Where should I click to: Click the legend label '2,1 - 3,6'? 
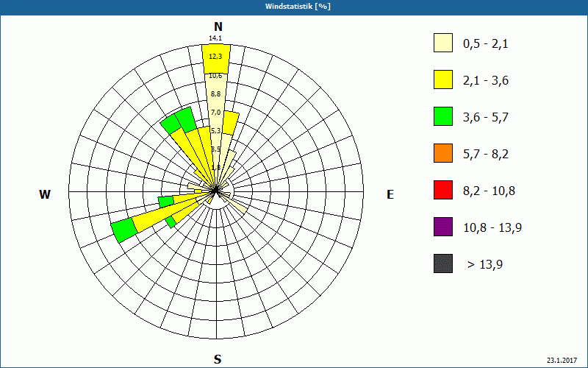pyautogui.click(x=486, y=81)
